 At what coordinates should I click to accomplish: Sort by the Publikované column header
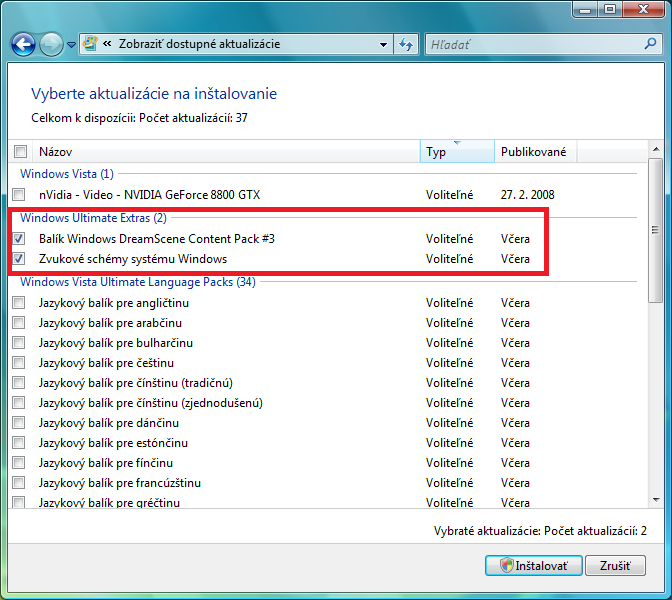pos(534,152)
